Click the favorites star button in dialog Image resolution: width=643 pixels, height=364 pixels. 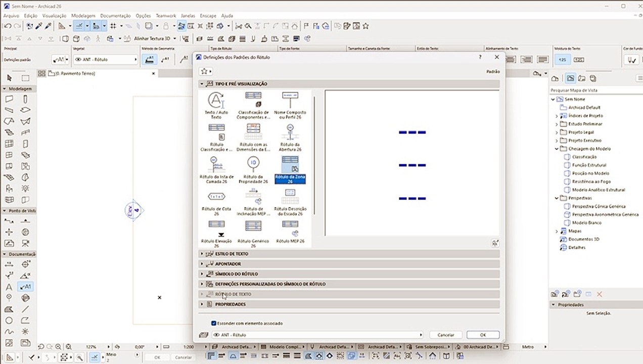204,72
